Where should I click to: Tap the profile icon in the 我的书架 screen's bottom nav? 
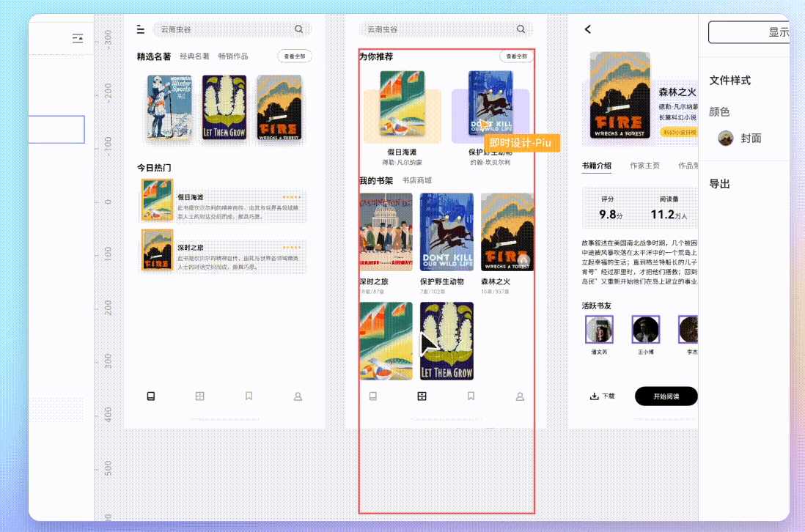(x=520, y=396)
